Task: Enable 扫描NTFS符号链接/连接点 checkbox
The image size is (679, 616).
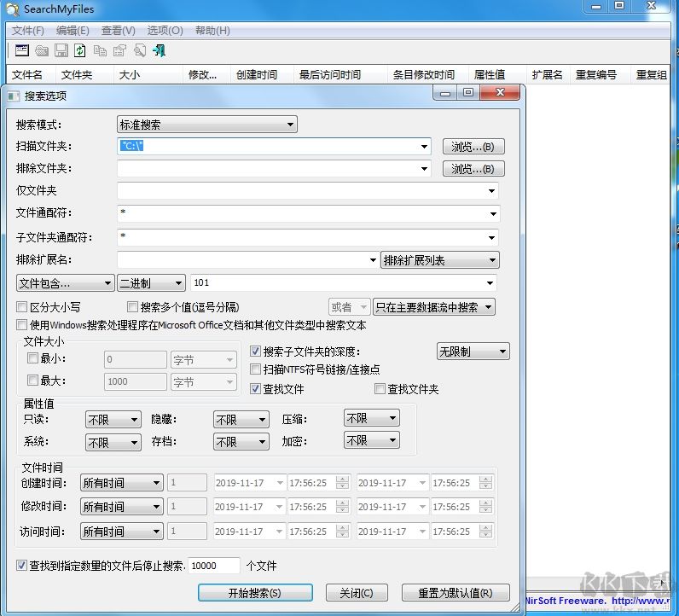Action: click(256, 369)
